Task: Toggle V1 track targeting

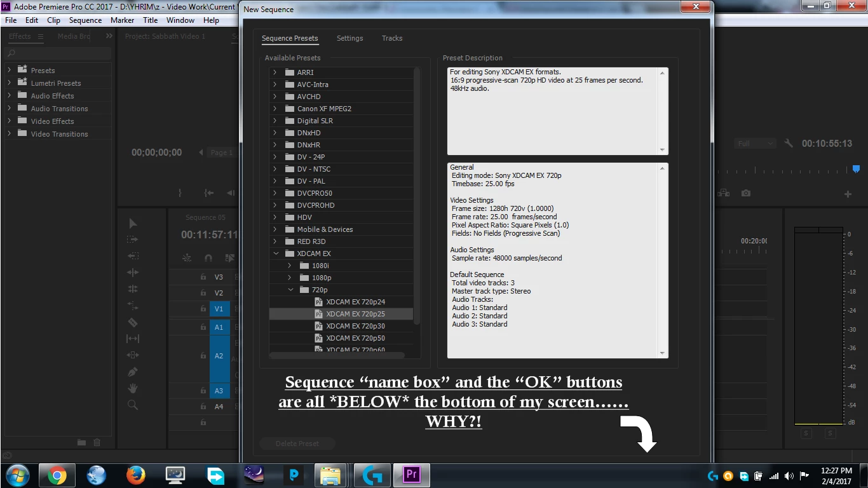Action: coord(219,309)
